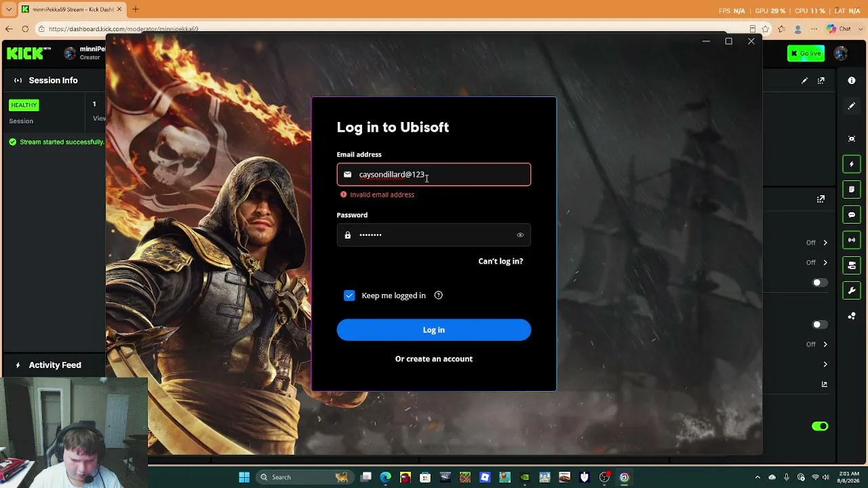Open the chat bubble panel in Kick sidebar
This screenshot has width=868, height=488.
tap(852, 215)
